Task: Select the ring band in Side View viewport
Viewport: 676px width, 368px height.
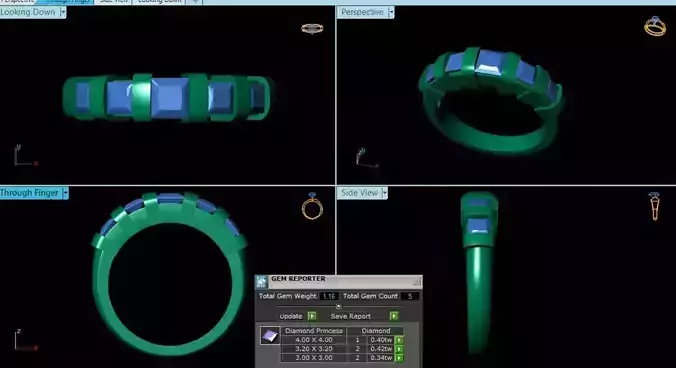Action: [479, 297]
